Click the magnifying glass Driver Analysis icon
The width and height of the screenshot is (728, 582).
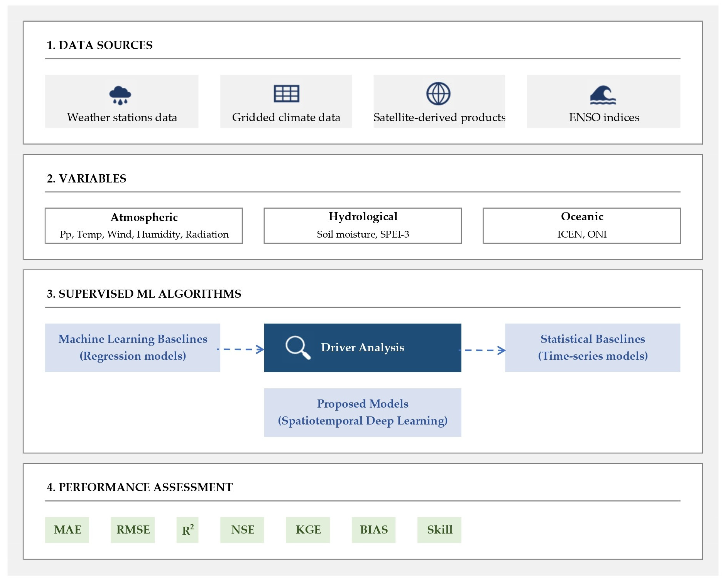pyautogui.click(x=298, y=348)
